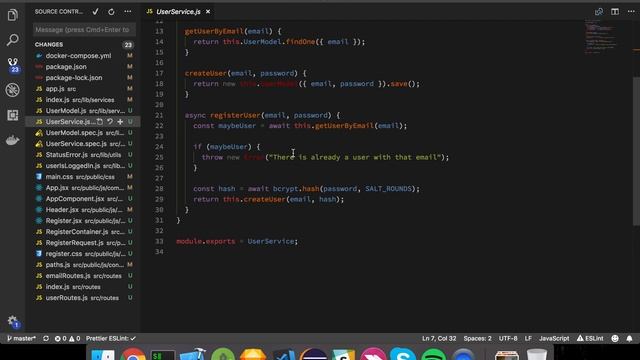Select Header.jsx in changes list
Screen dimensions: 640x360
pyautogui.click(x=83, y=210)
